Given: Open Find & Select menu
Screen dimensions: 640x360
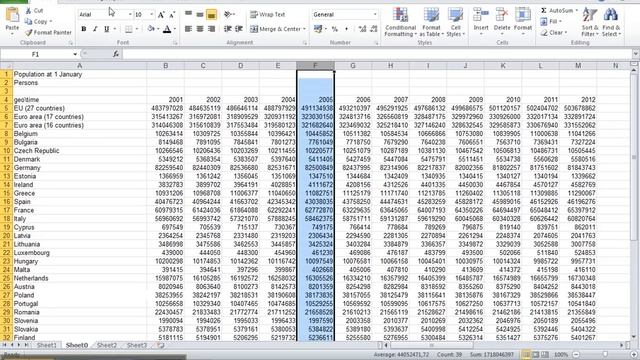Looking at the screenshot, I should [611, 22].
